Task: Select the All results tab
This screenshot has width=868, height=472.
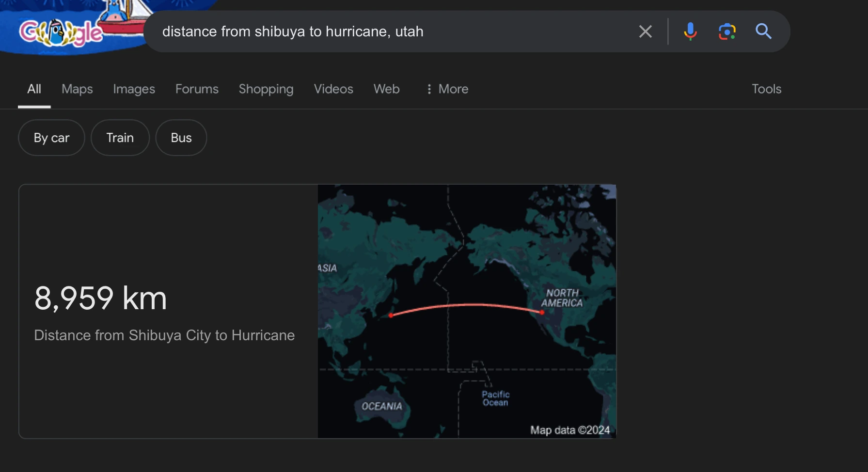Action: [x=34, y=89]
